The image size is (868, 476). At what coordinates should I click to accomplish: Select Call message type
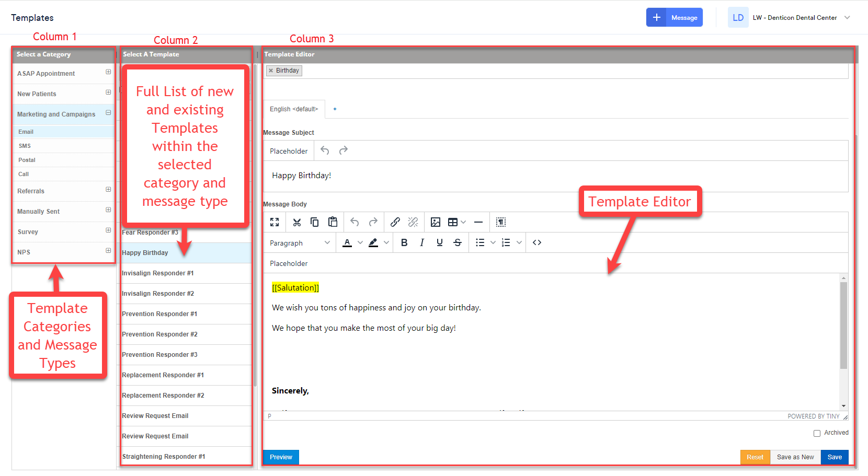(x=63, y=174)
